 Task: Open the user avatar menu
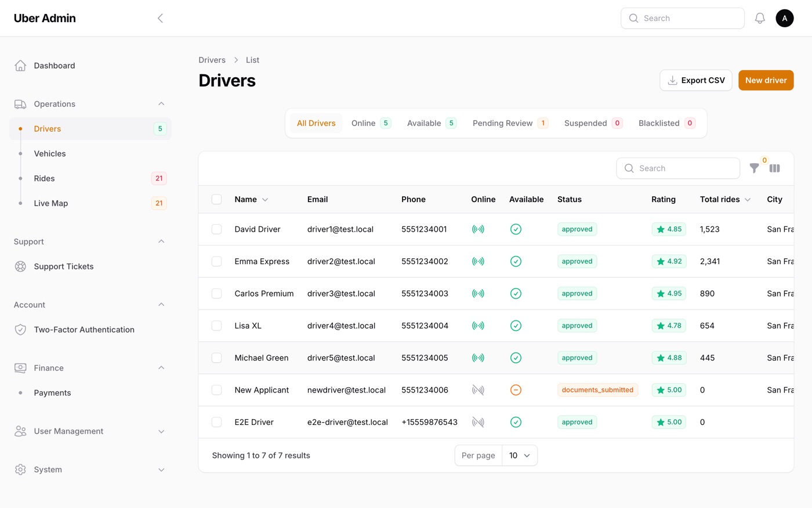click(x=785, y=18)
